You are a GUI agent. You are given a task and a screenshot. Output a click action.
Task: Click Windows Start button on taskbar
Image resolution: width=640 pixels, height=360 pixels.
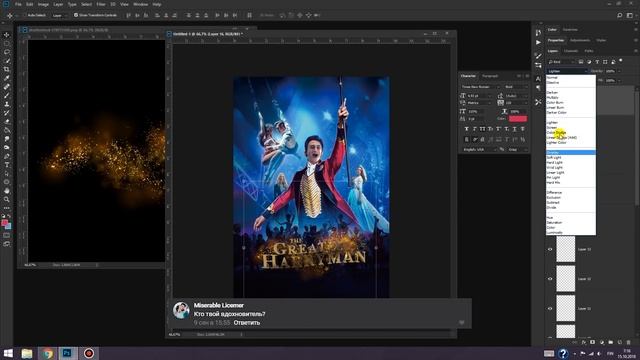tap(8, 353)
